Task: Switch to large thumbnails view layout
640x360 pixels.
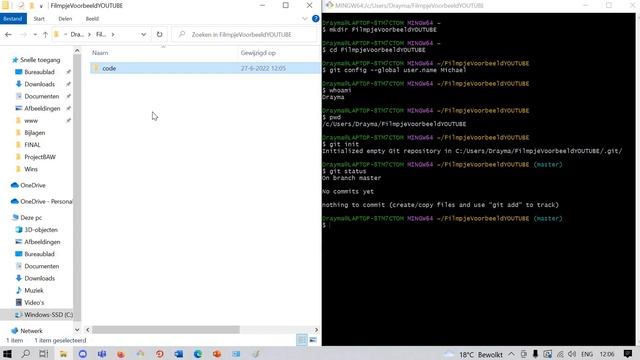Action: (313, 340)
